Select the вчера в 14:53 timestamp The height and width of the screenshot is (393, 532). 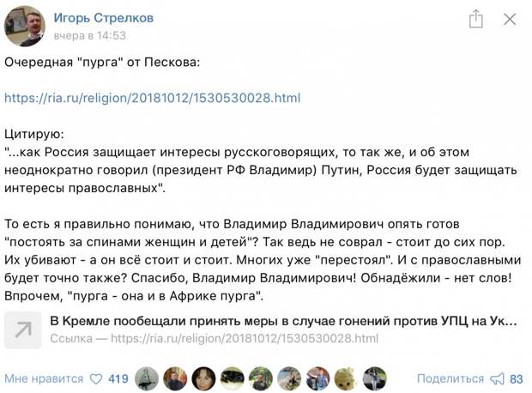(x=89, y=36)
